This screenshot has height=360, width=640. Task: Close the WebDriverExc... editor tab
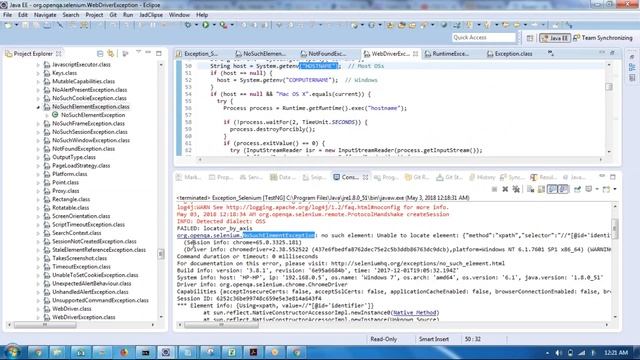[416, 53]
